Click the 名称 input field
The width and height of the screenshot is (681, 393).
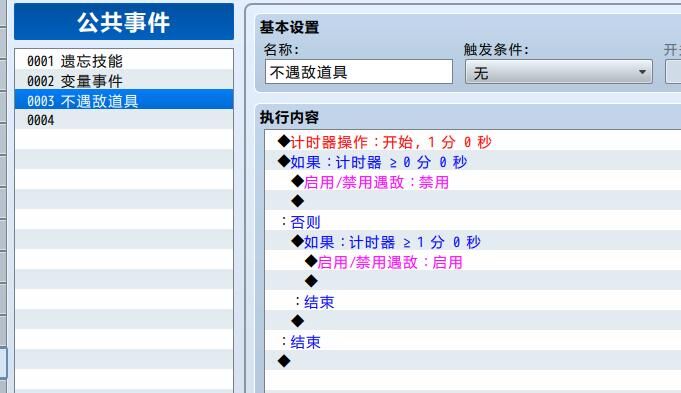pyautogui.click(x=359, y=72)
